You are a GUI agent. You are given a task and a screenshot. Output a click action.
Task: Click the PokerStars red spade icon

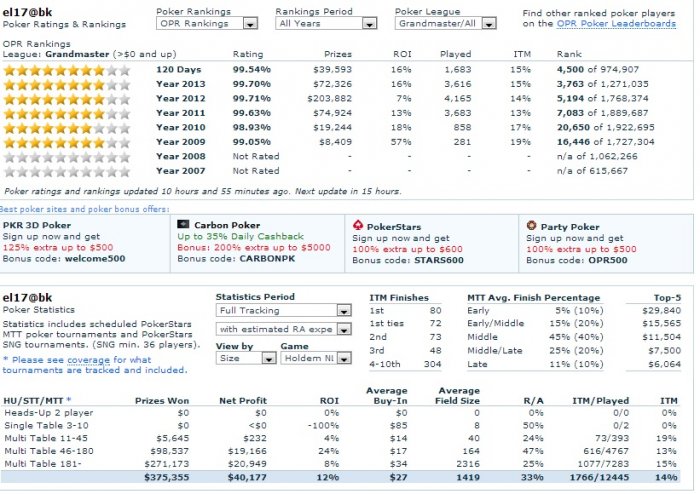click(x=358, y=225)
